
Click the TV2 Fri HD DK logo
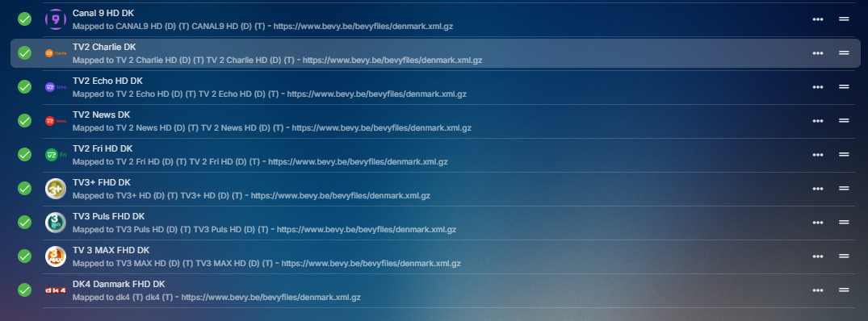(56, 155)
